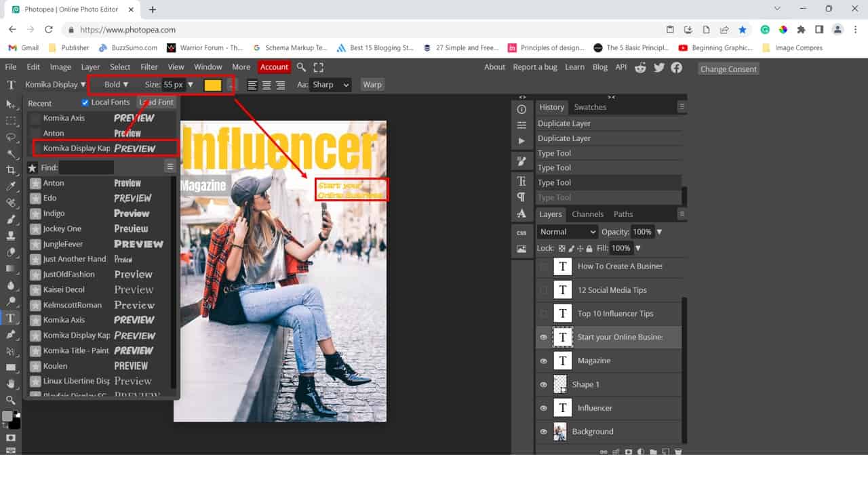Click the fullscreen icon in menu bar
The height and width of the screenshot is (488, 868).
pos(319,67)
